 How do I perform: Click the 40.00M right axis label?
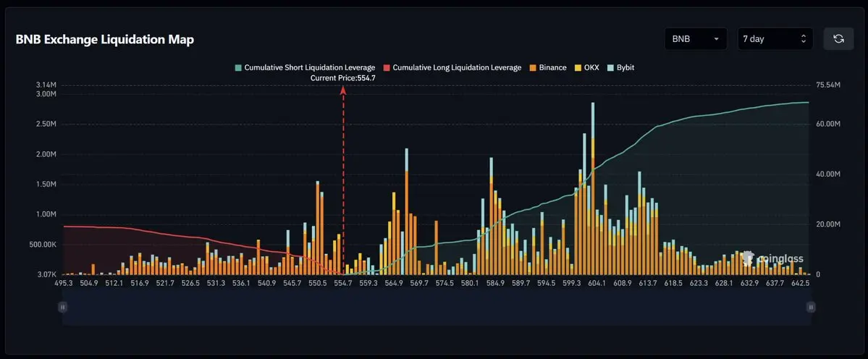coord(829,174)
